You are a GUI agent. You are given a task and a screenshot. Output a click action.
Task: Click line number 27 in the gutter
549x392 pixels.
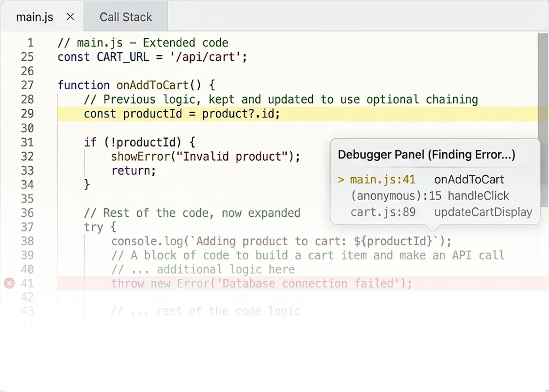pos(27,85)
